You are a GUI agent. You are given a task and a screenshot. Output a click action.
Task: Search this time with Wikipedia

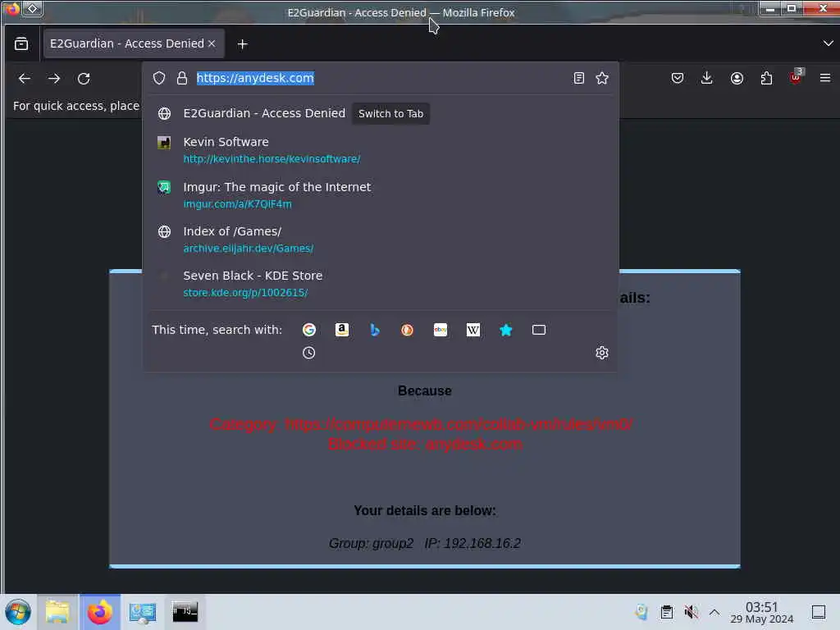tap(473, 330)
